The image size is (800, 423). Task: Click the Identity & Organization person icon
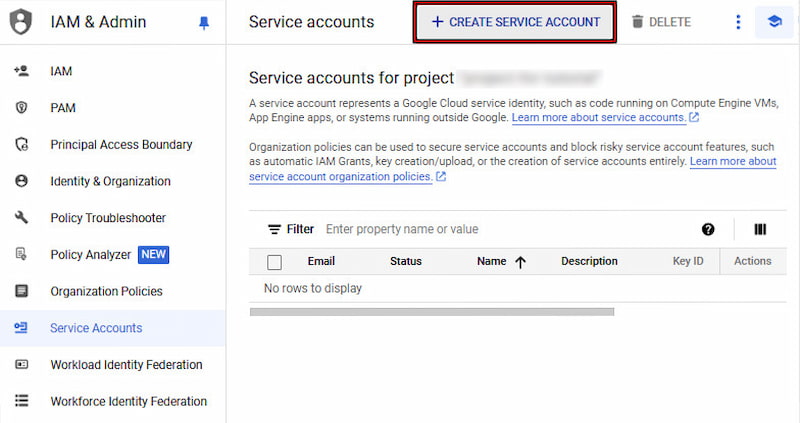click(21, 181)
